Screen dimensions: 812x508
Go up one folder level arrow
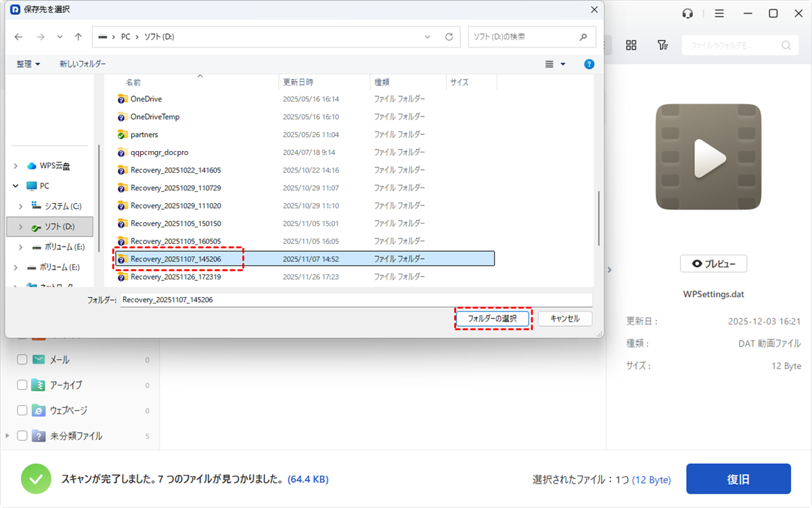point(78,37)
